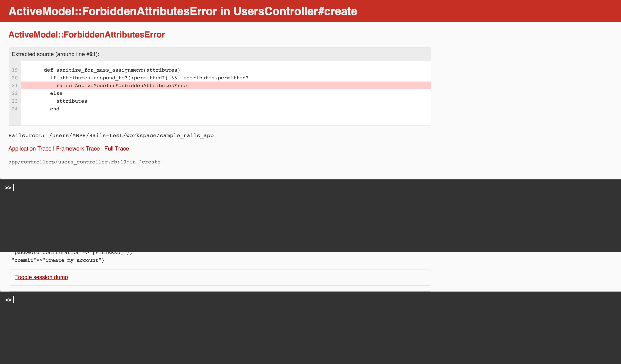Click the 'if attributes.respond_to?' source line

click(149, 78)
